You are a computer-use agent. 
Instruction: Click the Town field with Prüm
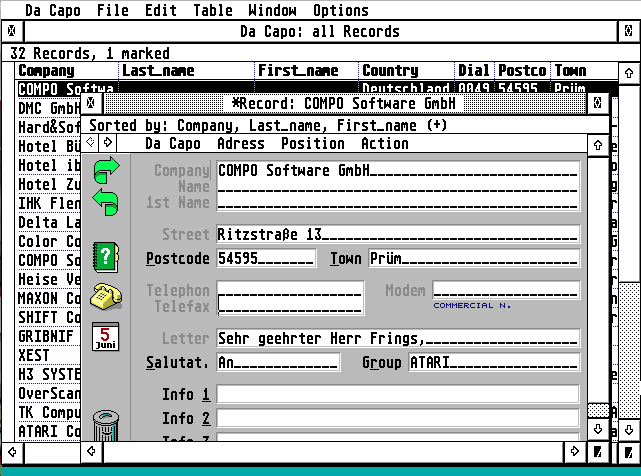[474, 258]
